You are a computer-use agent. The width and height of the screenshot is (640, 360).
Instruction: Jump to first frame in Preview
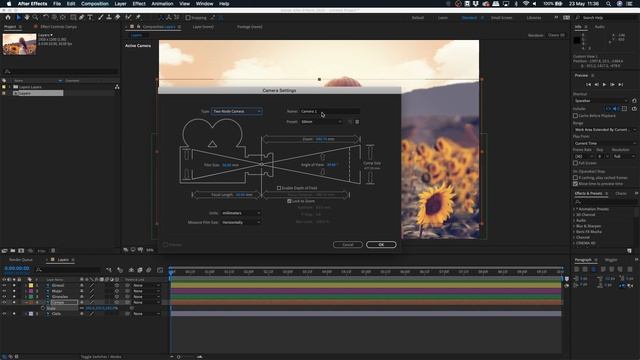click(x=588, y=84)
